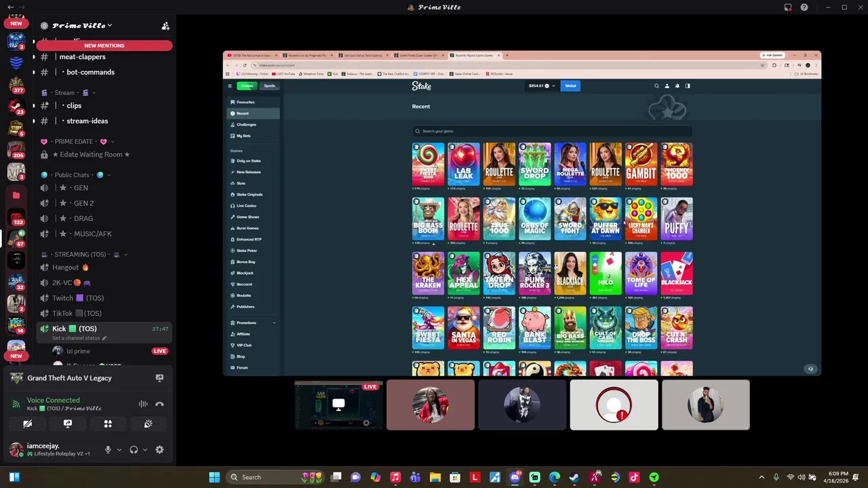
Task: Show hidden system tray icons
Action: click(x=762, y=477)
